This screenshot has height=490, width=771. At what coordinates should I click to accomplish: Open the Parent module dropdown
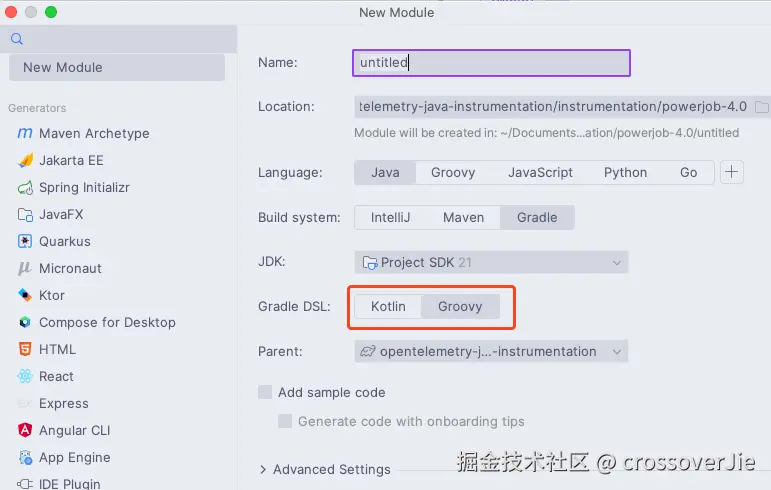pyautogui.click(x=491, y=351)
